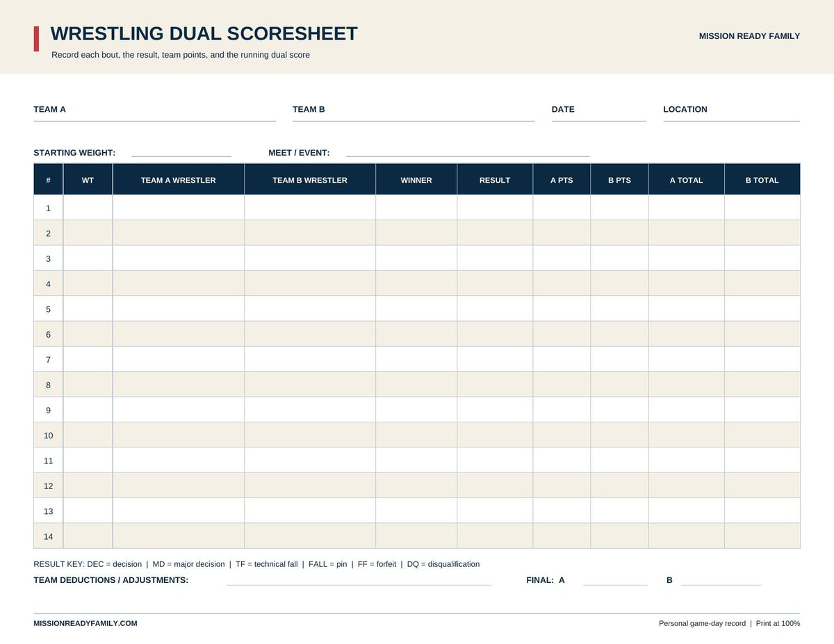Click the 'B TOTAL' column header
Viewport: 834px width, 644px height.
pos(762,180)
